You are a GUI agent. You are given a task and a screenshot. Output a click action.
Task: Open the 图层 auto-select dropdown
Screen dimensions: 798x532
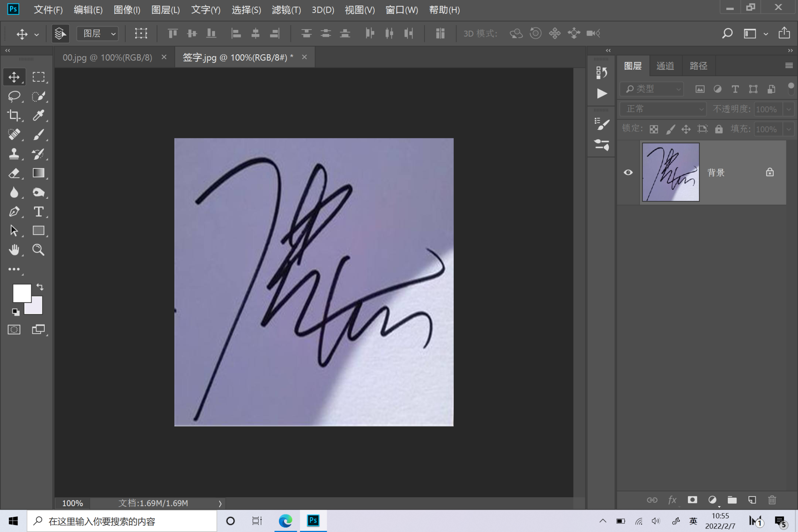point(98,34)
